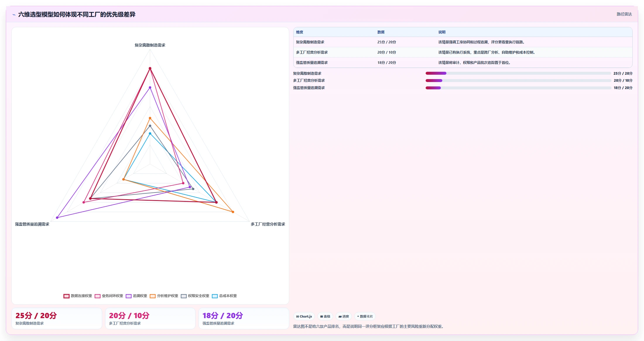Click the 路径雷达 label in header

click(624, 14)
